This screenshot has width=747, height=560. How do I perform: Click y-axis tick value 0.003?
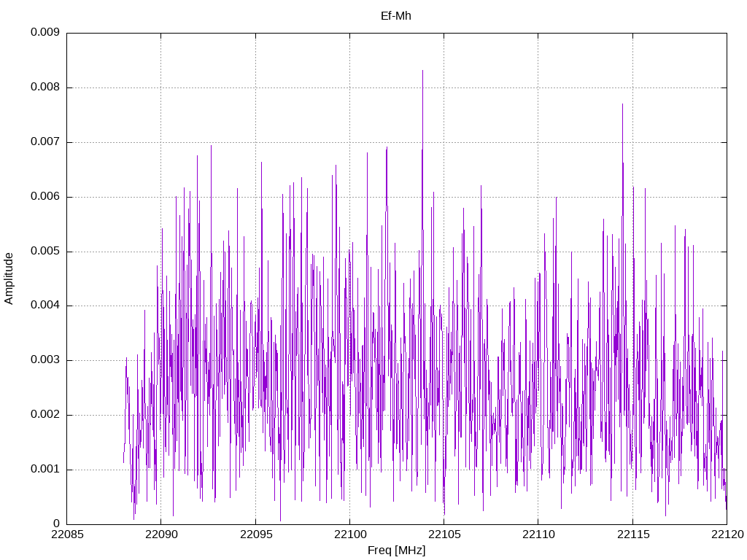pyautogui.click(x=45, y=360)
